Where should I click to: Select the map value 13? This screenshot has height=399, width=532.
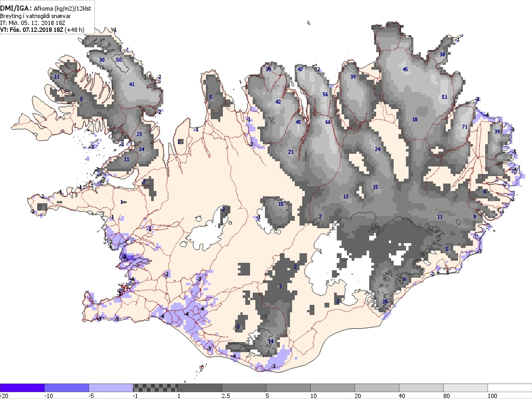346,196
